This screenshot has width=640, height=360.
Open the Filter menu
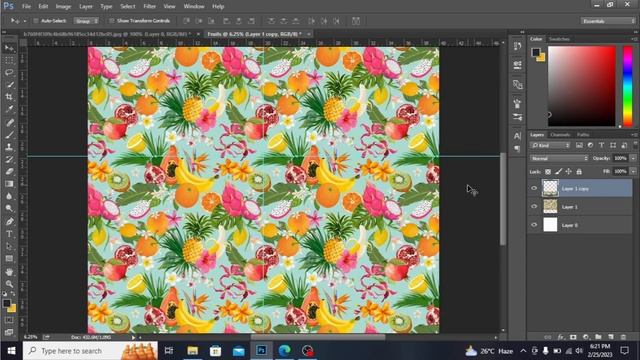[x=149, y=7]
